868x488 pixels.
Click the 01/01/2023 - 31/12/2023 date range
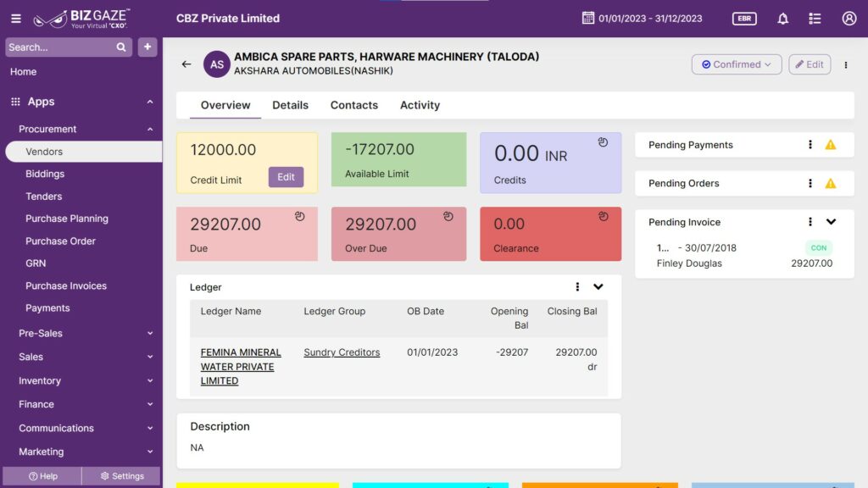pos(650,19)
